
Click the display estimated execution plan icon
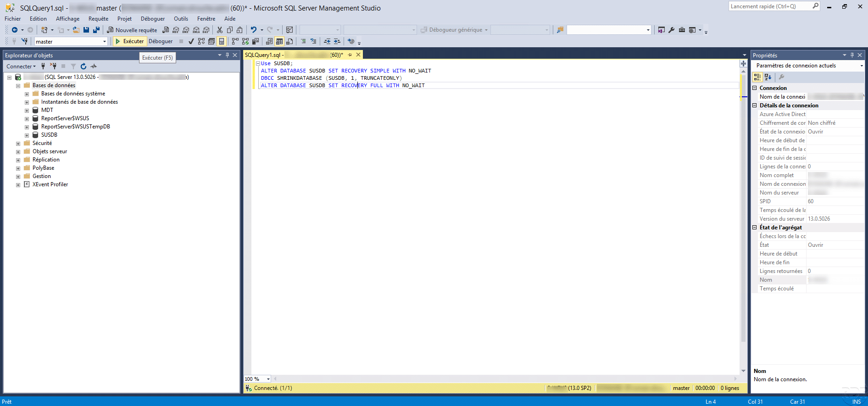[x=201, y=41]
